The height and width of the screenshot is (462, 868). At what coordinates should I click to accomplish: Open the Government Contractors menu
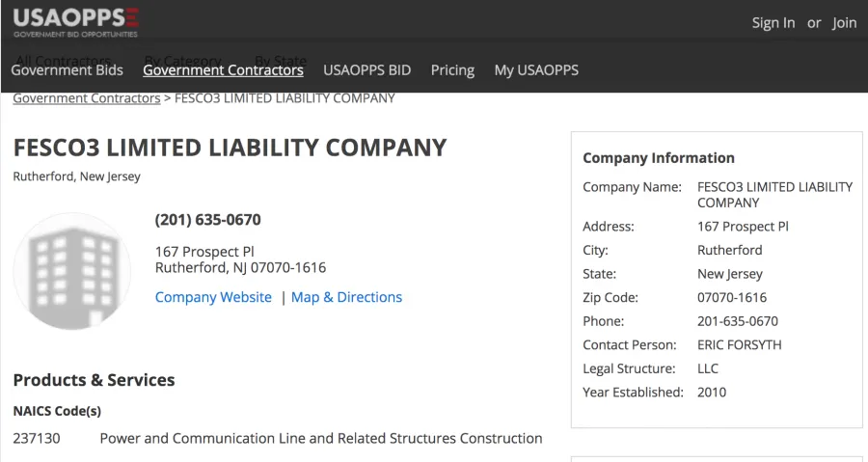click(x=223, y=70)
